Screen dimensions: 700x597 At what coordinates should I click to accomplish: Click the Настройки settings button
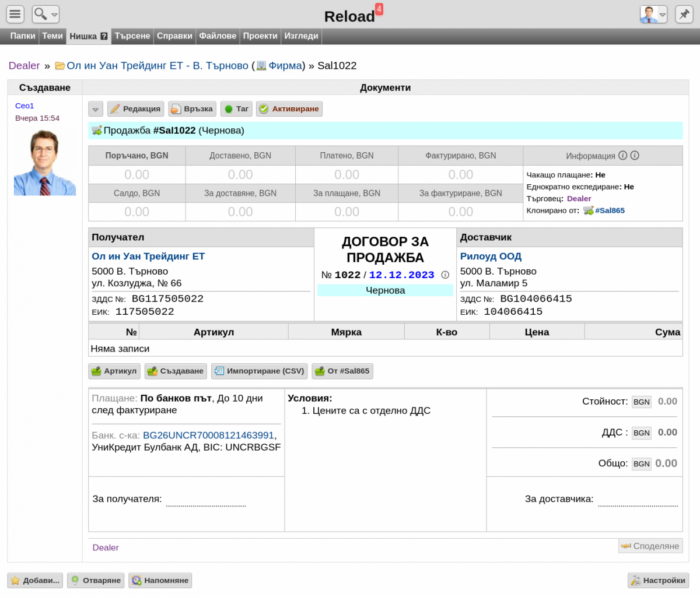point(658,581)
